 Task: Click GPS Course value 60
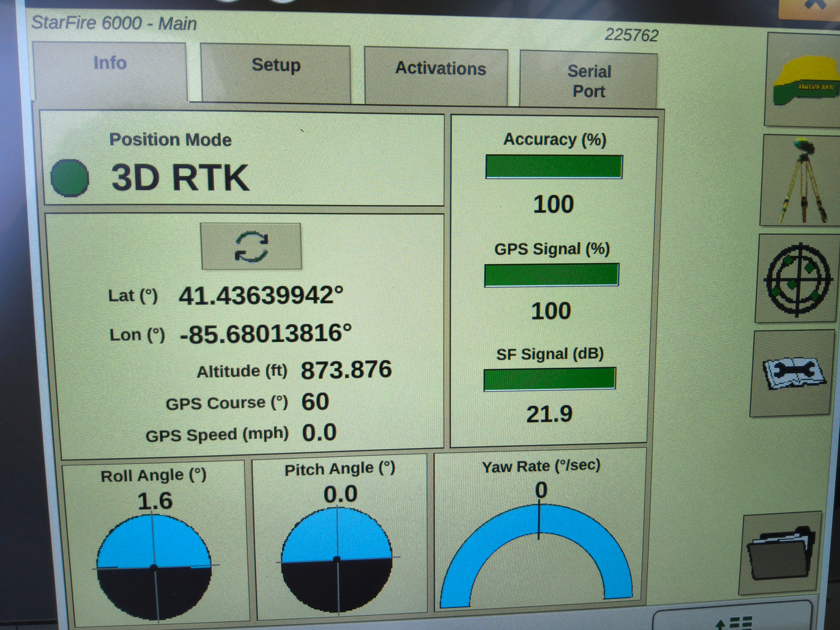click(x=316, y=402)
